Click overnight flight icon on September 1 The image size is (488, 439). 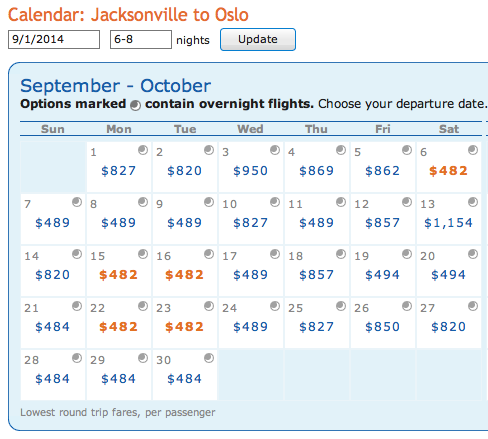point(143,150)
